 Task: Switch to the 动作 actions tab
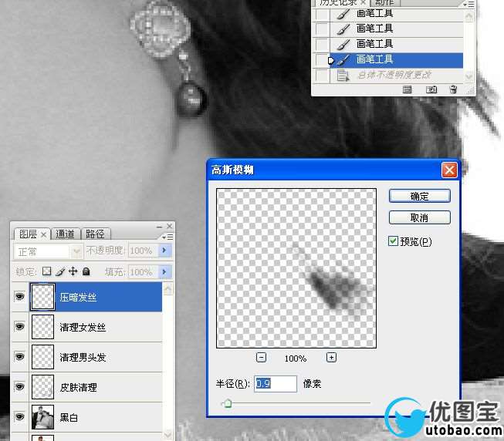(x=384, y=2)
